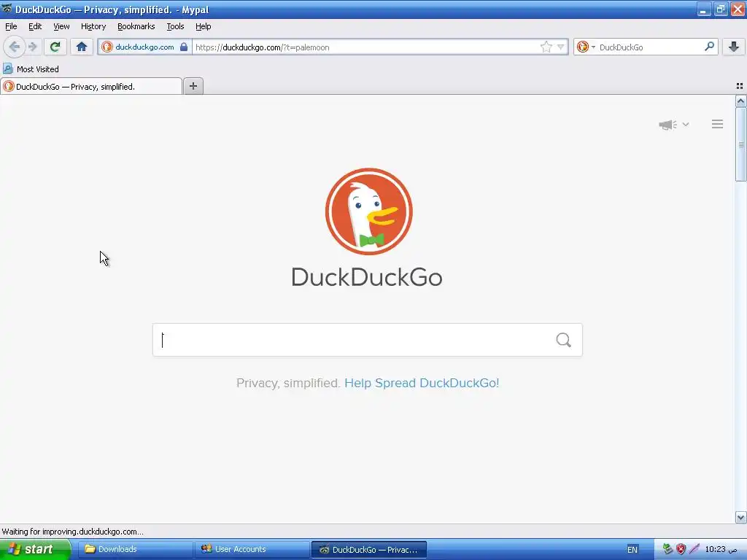Click the vertical scrollbar thumb
Viewport: 747px width, 560px height.
coord(740,144)
